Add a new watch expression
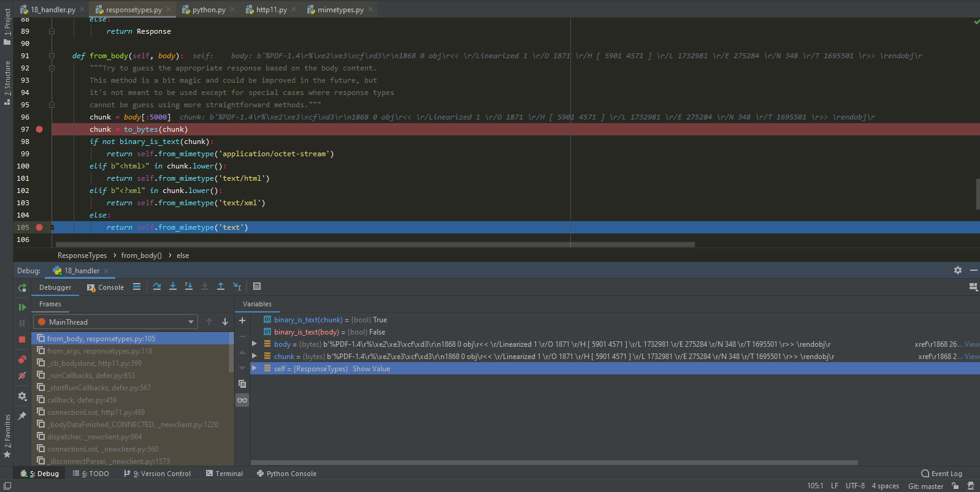Image resolution: width=980 pixels, height=492 pixels. coord(242,320)
